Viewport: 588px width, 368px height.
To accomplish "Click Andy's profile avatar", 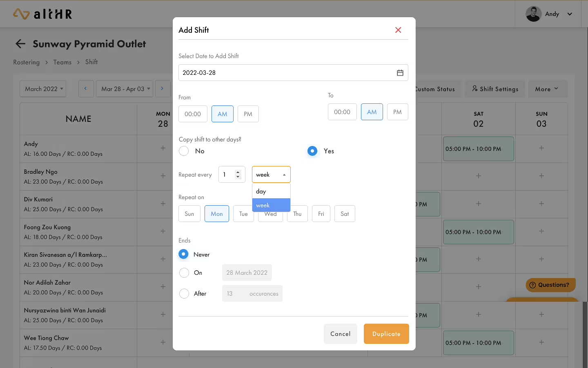I will (533, 14).
